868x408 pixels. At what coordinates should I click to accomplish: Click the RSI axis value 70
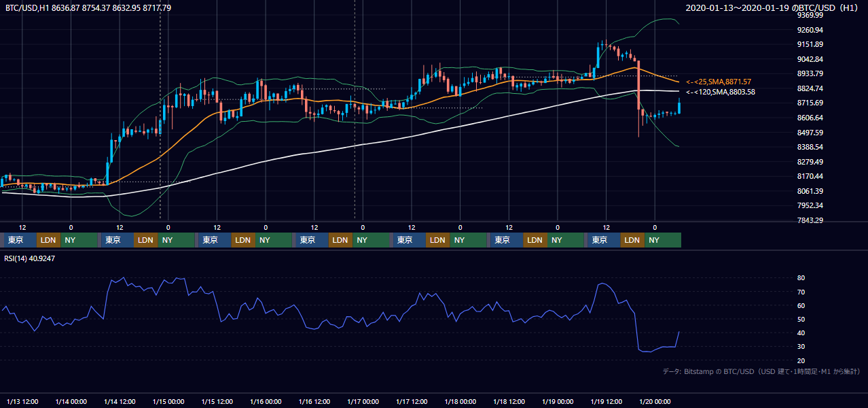[801, 292]
